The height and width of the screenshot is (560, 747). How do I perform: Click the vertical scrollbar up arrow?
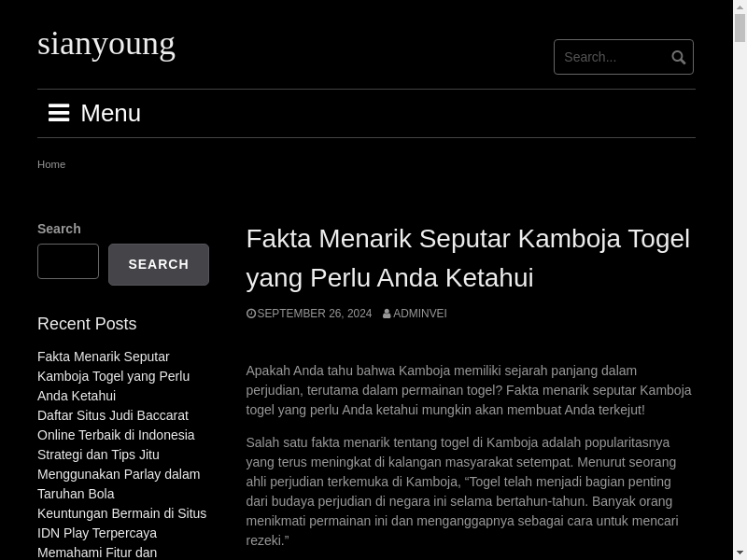[x=740, y=7]
